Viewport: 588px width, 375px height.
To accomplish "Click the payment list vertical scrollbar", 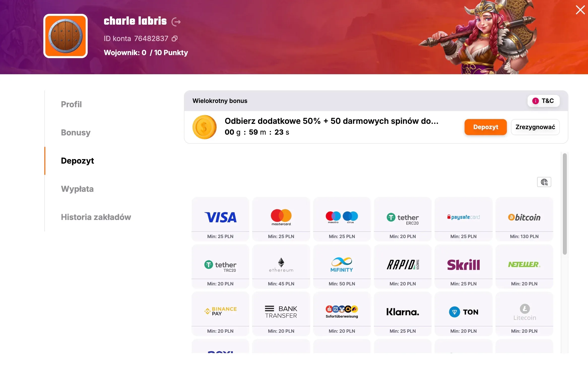I will point(565,204).
